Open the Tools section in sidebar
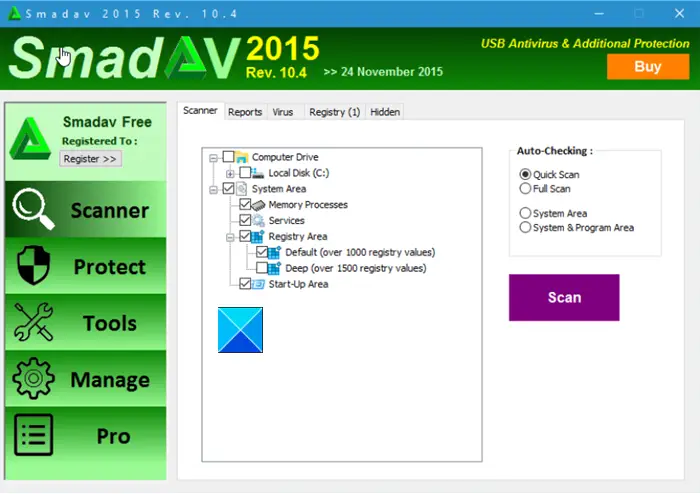The image size is (700, 494). (85, 322)
